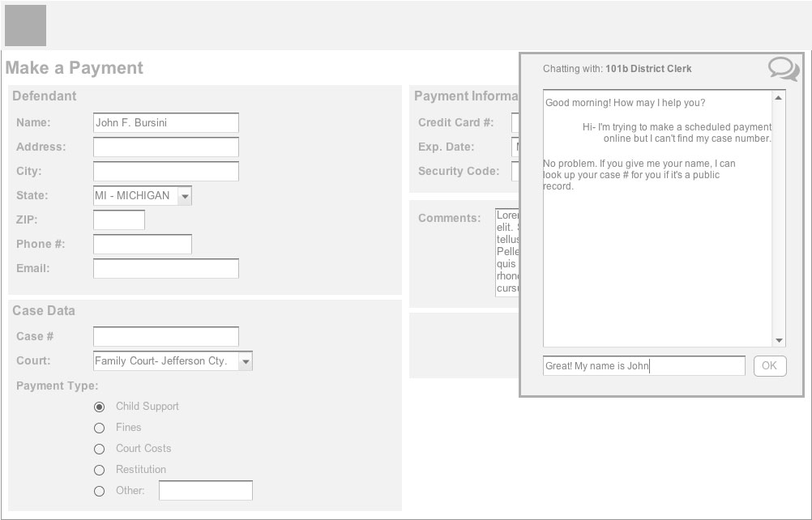Image resolution: width=812 pixels, height=520 pixels.
Task: Select Court Costs radio option
Action: pyautogui.click(x=100, y=449)
